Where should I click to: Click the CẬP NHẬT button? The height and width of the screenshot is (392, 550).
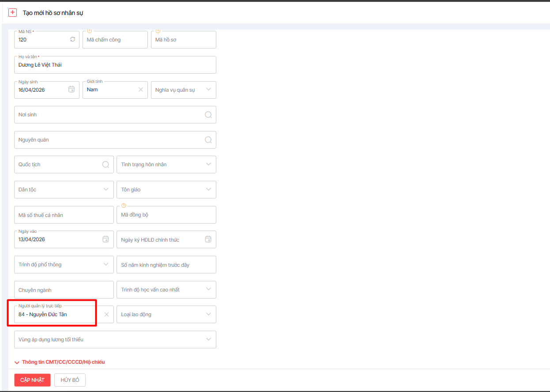[x=32, y=380]
